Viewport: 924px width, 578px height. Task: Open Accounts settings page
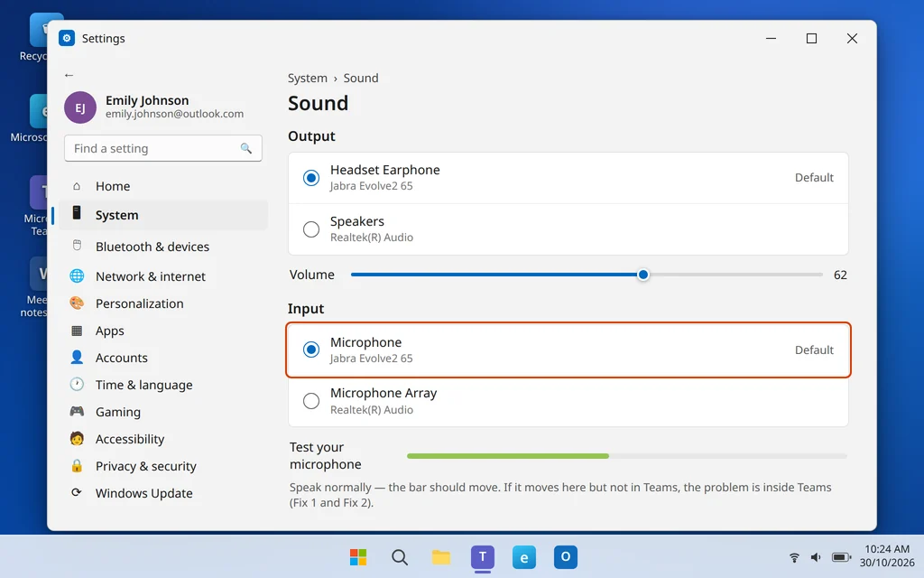(x=162, y=358)
